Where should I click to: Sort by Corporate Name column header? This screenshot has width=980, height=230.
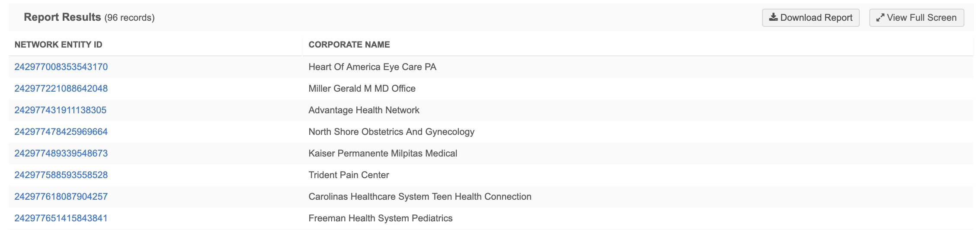click(x=349, y=45)
